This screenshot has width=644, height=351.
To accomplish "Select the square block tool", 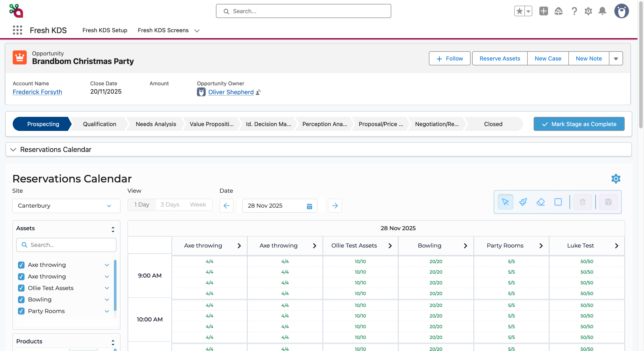I will pos(558,202).
